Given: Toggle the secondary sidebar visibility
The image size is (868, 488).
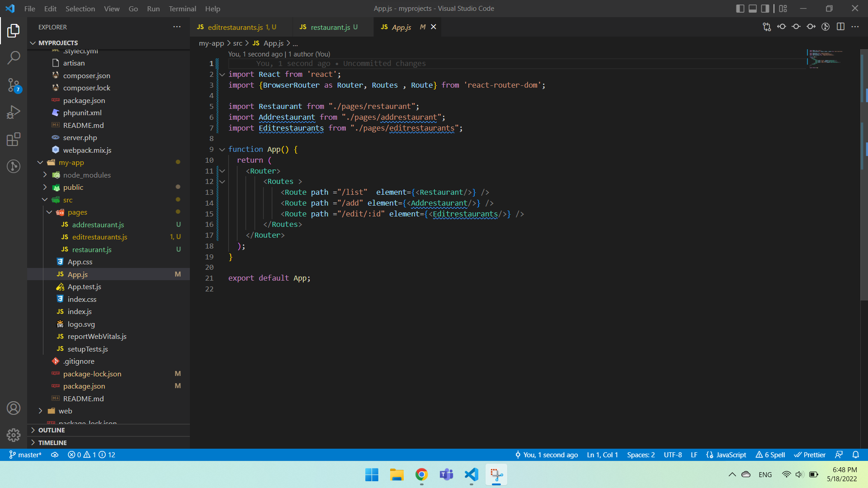Looking at the screenshot, I should point(764,8).
